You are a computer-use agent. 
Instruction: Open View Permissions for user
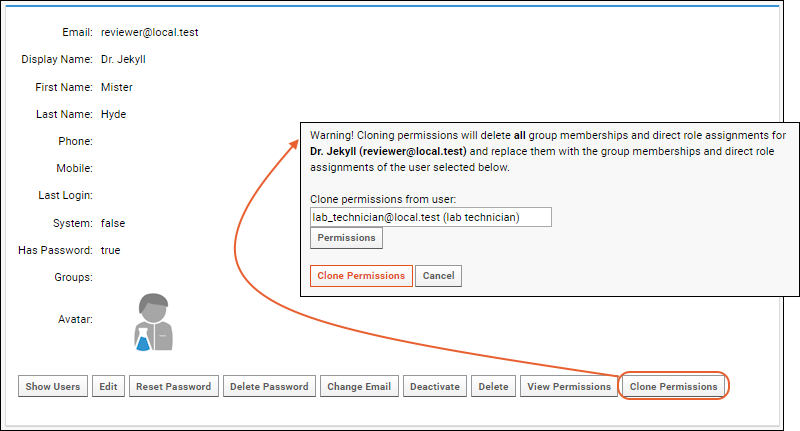[x=569, y=387]
